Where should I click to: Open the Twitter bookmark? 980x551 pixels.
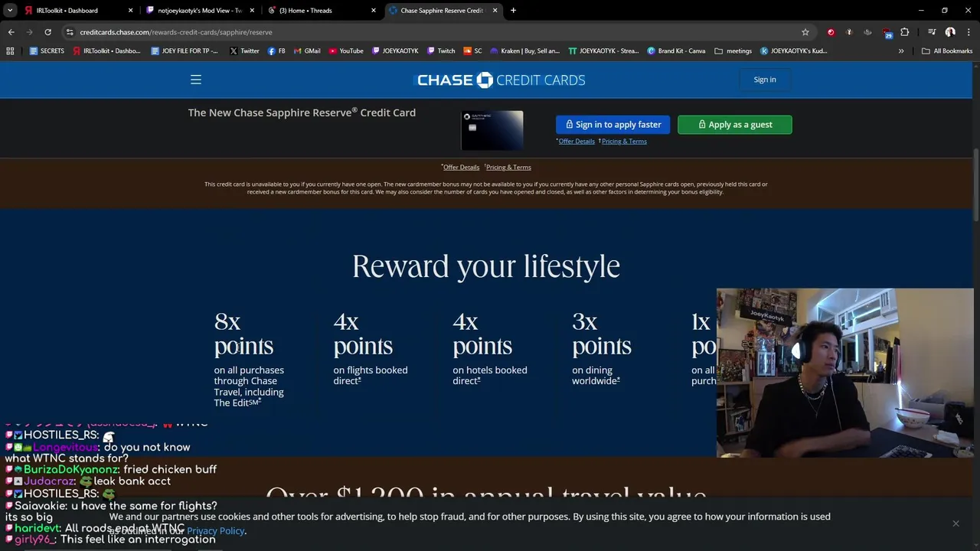tap(244, 51)
